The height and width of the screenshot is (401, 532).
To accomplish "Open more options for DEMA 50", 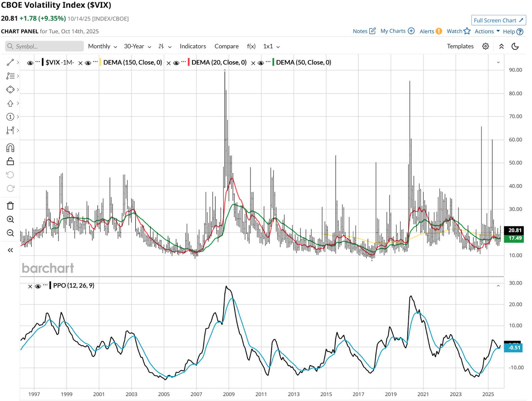I will tap(268, 62).
